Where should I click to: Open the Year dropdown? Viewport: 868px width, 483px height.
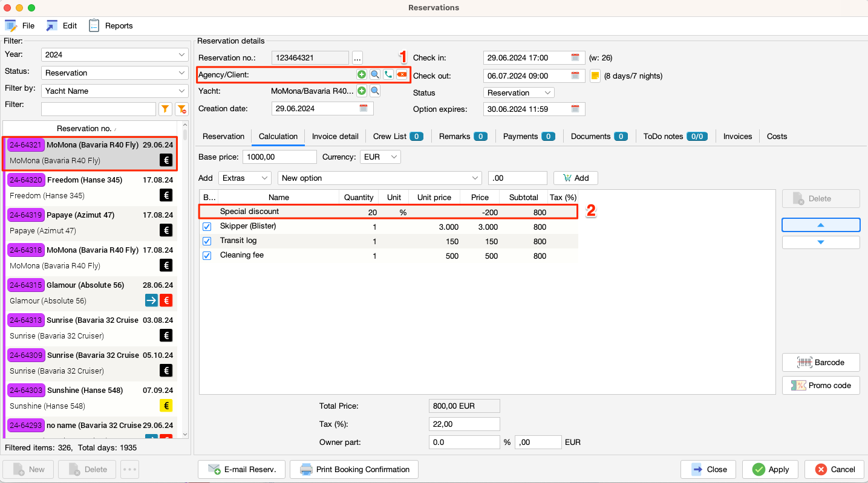114,54
